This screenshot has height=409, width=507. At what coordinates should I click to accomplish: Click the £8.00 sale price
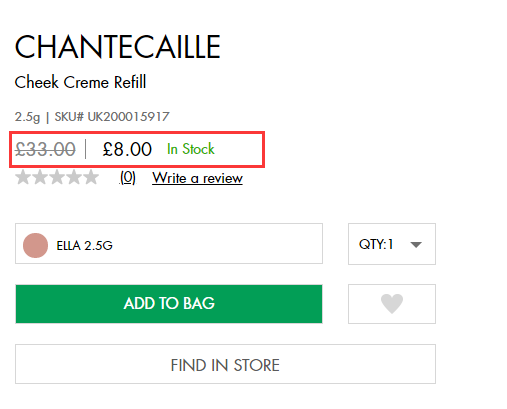tap(127, 149)
